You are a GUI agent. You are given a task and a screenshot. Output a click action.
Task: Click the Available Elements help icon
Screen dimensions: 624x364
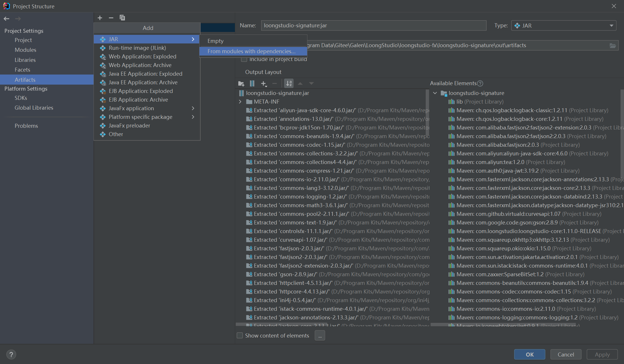pyautogui.click(x=480, y=83)
